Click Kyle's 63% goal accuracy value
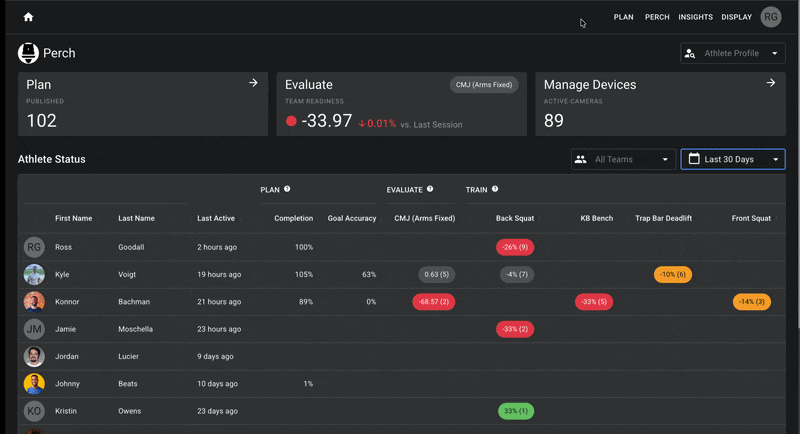Image resolution: width=800 pixels, height=434 pixels. click(369, 274)
